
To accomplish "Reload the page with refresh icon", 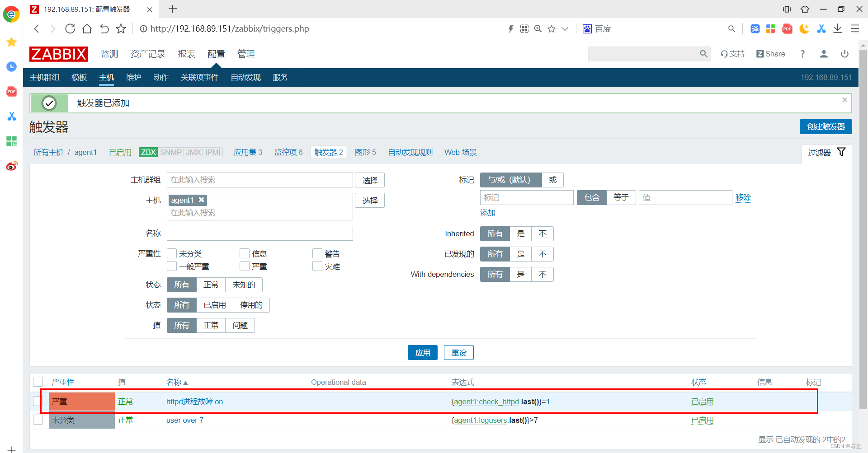I will pos(70,29).
